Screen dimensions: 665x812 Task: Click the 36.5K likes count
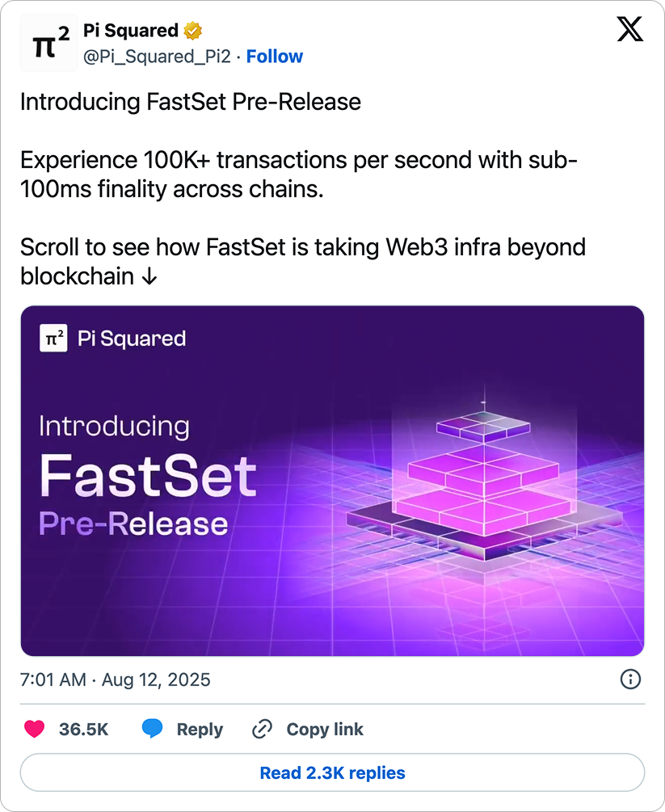(x=83, y=729)
